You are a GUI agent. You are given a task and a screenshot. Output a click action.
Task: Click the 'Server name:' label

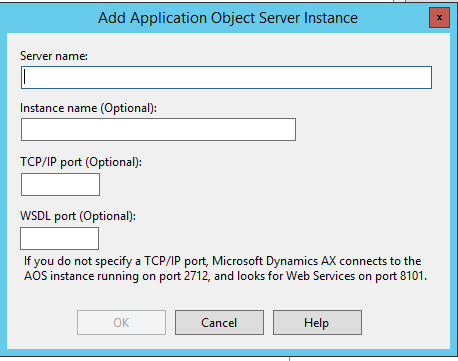(x=54, y=56)
